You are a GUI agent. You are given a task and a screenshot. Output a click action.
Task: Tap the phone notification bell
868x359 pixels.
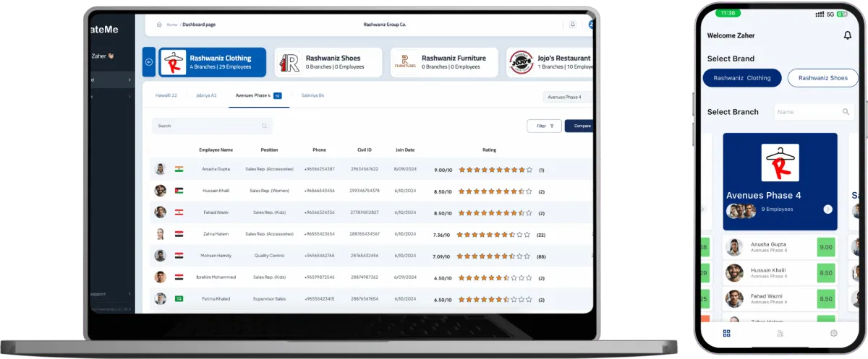[847, 35]
